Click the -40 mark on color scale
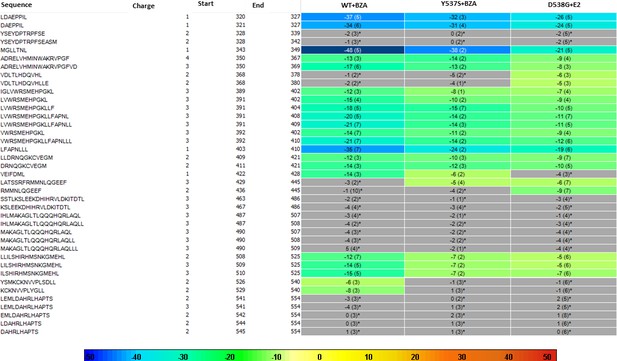Viewport: 617px width, 361px height. coord(136,357)
